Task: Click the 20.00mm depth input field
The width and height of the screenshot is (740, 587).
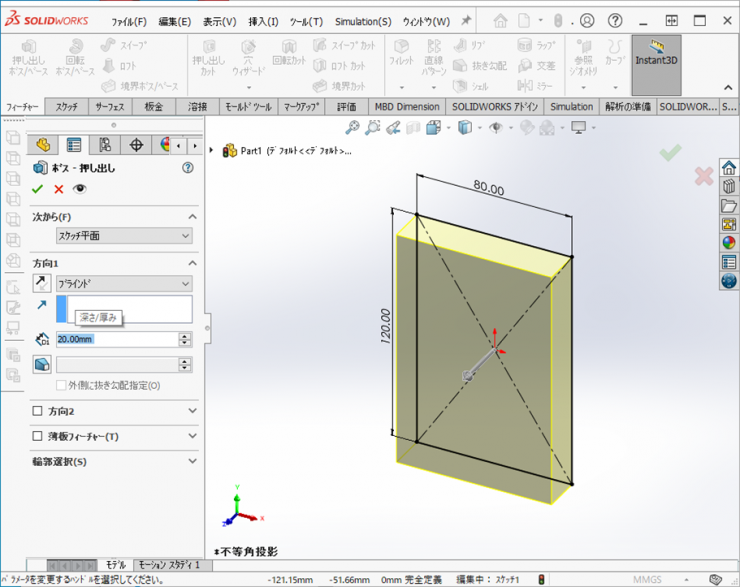Action: click(115, 339)
